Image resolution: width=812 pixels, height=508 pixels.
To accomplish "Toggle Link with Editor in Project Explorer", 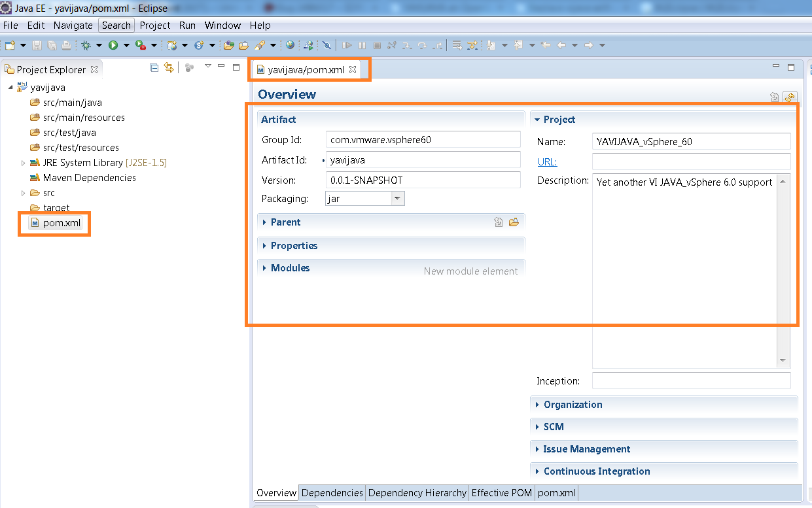I will click(x=169, y=67).
